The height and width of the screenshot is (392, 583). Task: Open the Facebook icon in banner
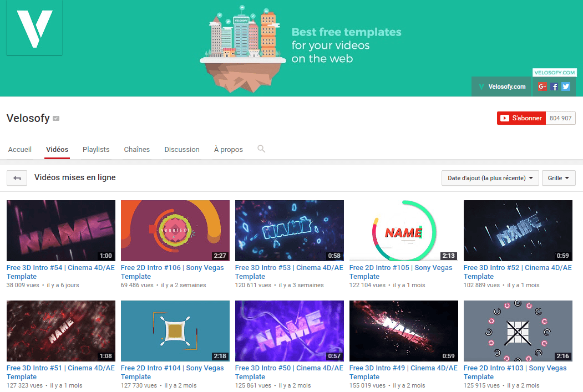tap(554, 86)
